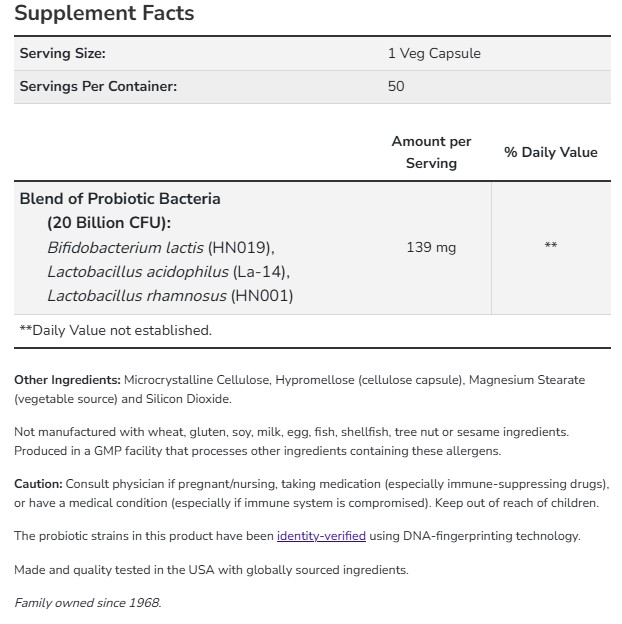Click the 20 Billion CFU text
Screen dimensions: 622x624
109,222
